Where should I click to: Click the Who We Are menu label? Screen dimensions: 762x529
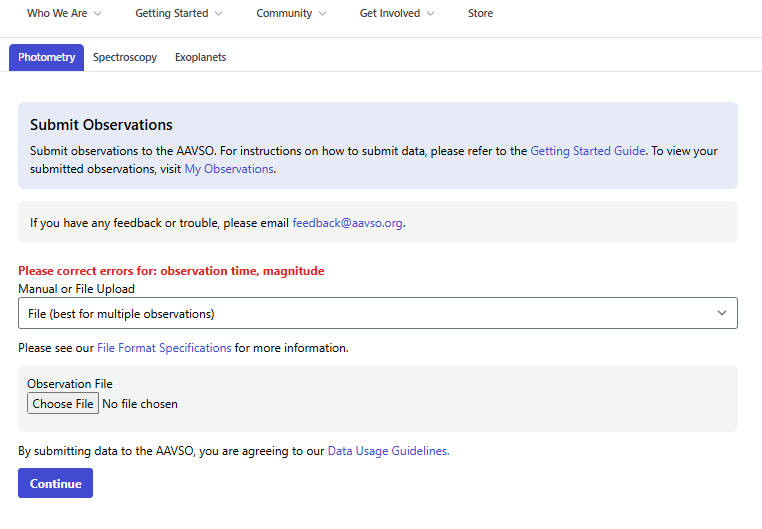(57, 13)
